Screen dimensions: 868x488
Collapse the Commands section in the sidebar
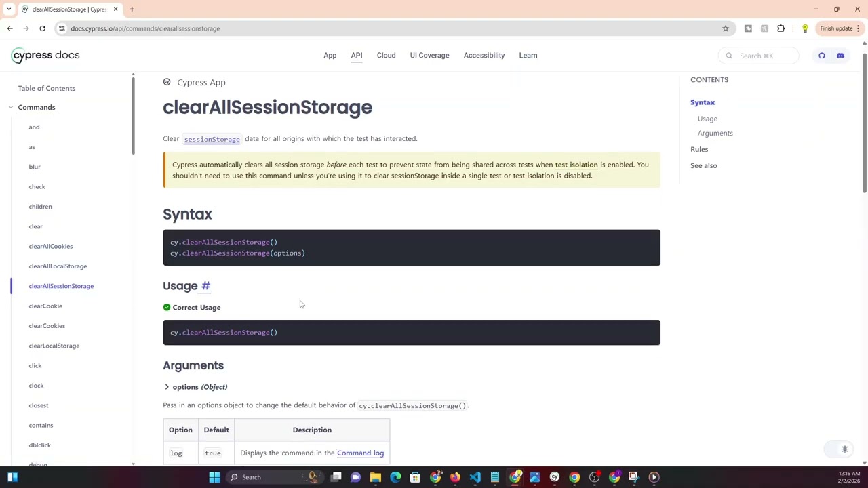click(11, 107)
